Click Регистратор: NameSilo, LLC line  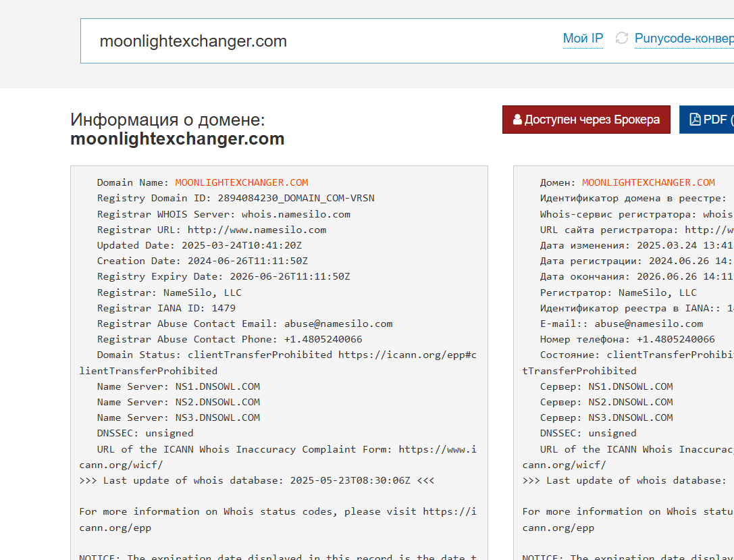(x=618, y=292)
